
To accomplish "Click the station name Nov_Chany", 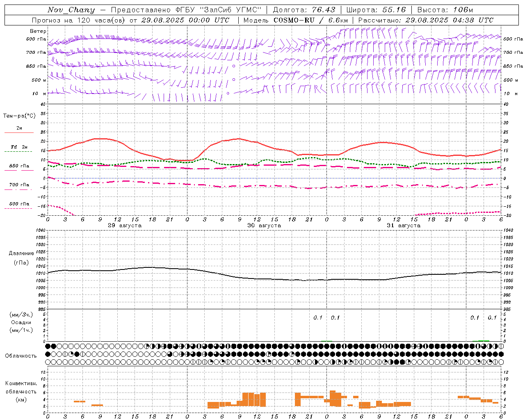I will (71, 10).
